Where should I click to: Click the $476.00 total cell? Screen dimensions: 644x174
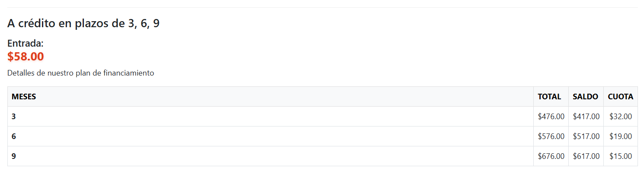pos(551,117)
